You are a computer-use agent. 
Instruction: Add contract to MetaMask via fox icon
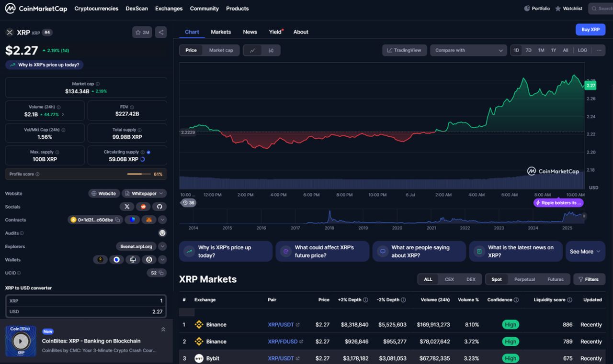(x=149, y=220)
